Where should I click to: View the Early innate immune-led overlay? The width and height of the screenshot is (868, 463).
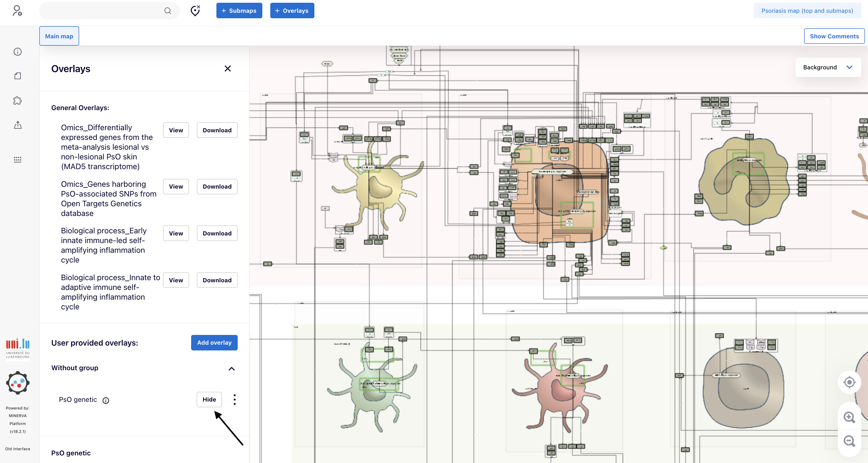[176, 233]
